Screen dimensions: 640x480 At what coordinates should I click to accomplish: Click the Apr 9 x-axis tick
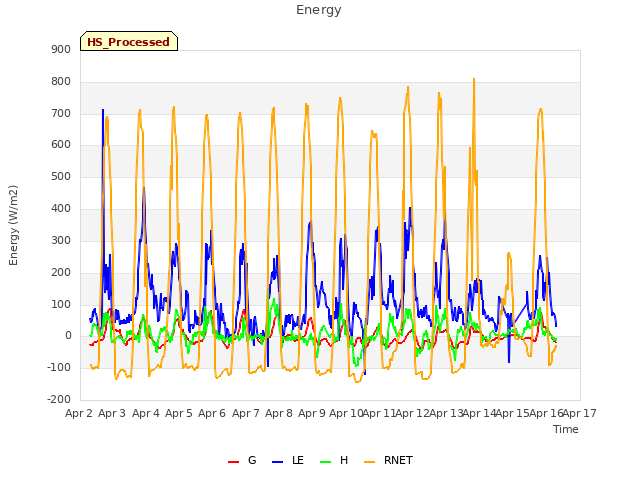312,413
